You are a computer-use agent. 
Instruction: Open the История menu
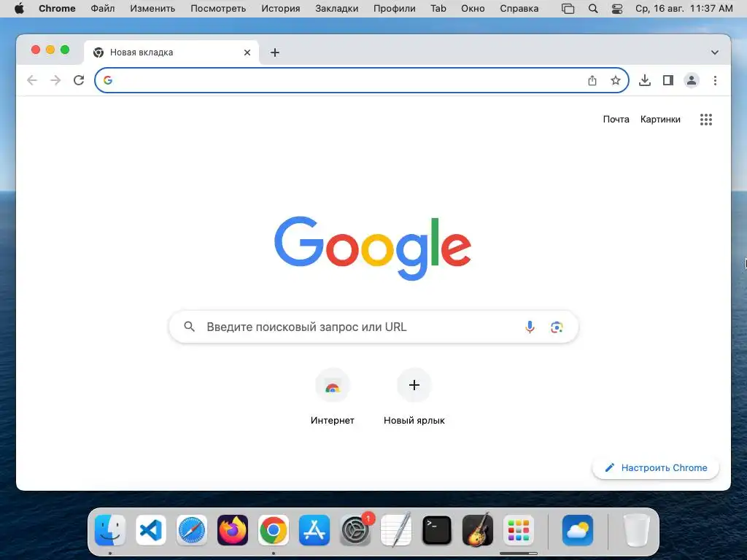(x=281, y=9)
